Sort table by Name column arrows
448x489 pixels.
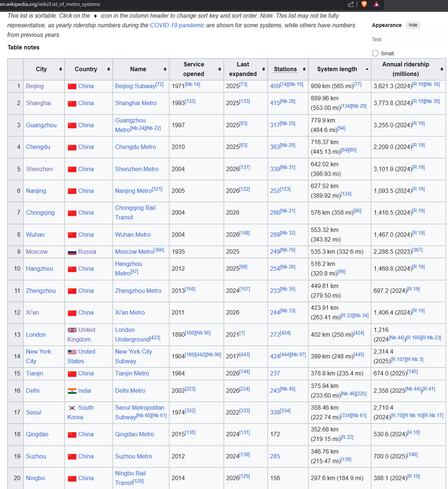click(x=165, y=69)
